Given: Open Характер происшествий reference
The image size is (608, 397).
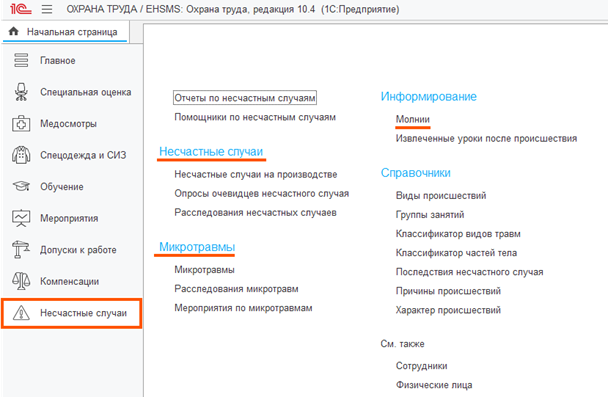Looking at the screenshot, I should [448, 310].
